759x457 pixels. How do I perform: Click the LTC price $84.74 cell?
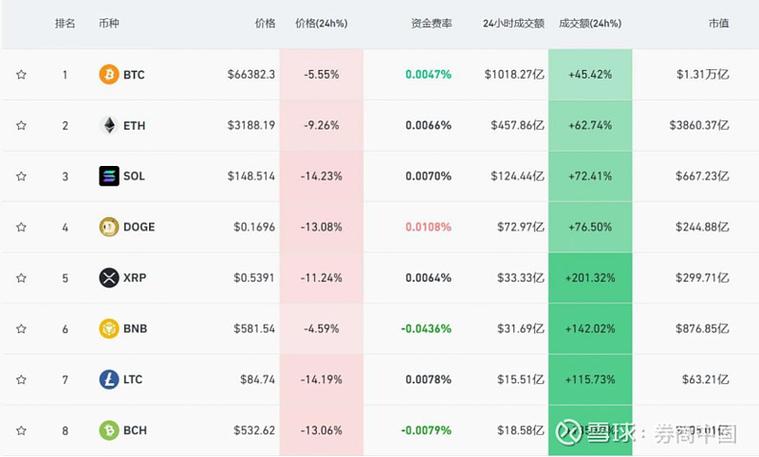click(x=258, y=380)
